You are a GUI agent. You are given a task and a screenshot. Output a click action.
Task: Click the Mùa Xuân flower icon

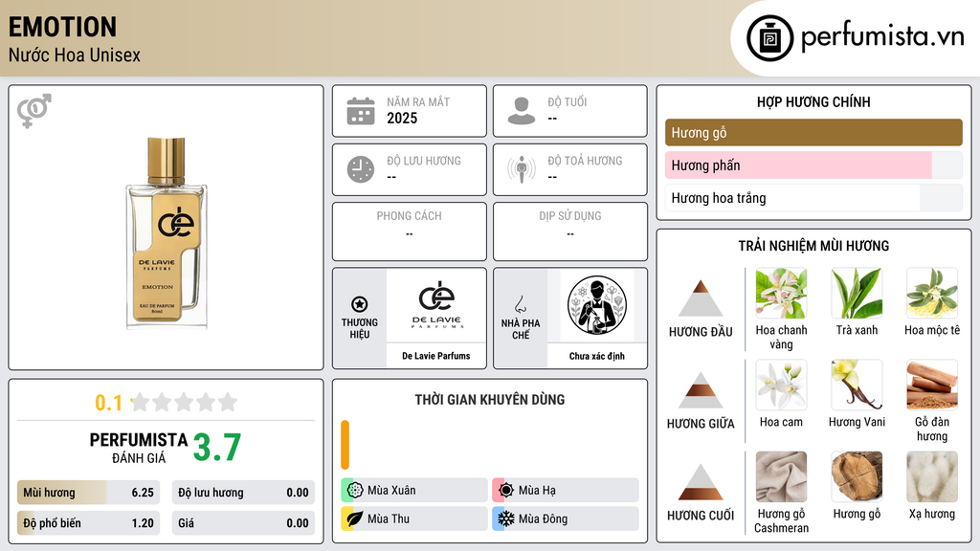click(x=355, y=491)
